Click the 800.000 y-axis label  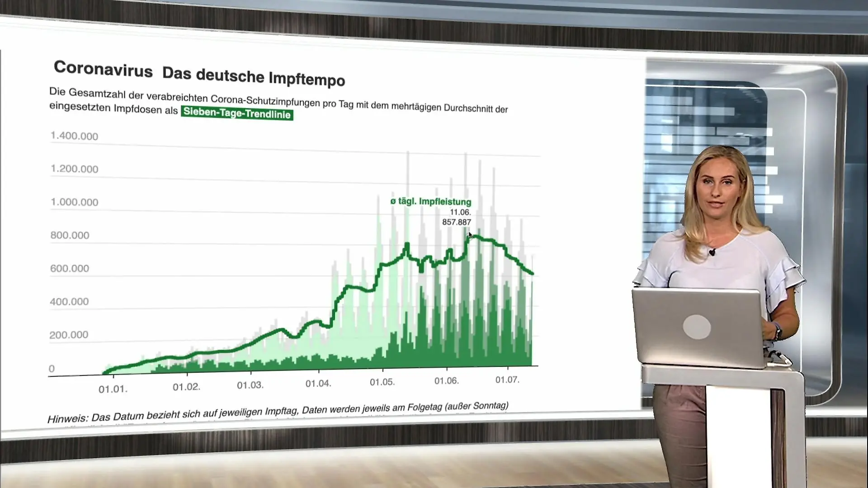click(x=70, y=235)
